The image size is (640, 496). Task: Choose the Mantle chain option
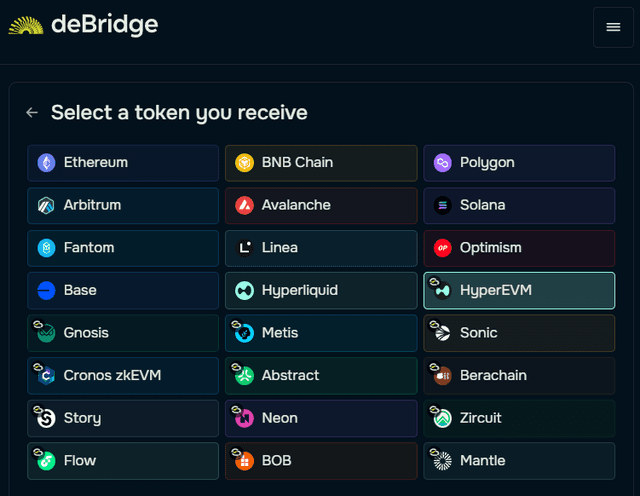(519, 461)
